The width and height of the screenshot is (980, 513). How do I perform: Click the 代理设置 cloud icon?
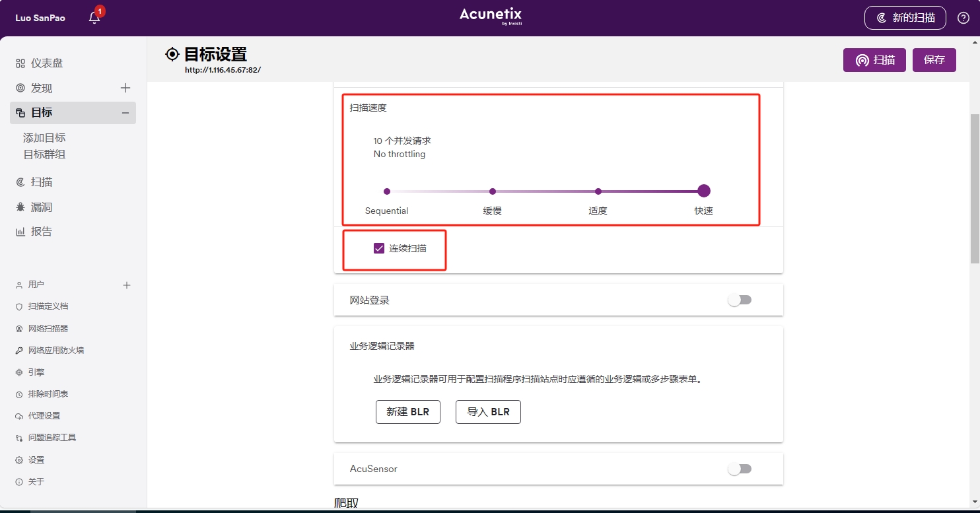(19, 416)
